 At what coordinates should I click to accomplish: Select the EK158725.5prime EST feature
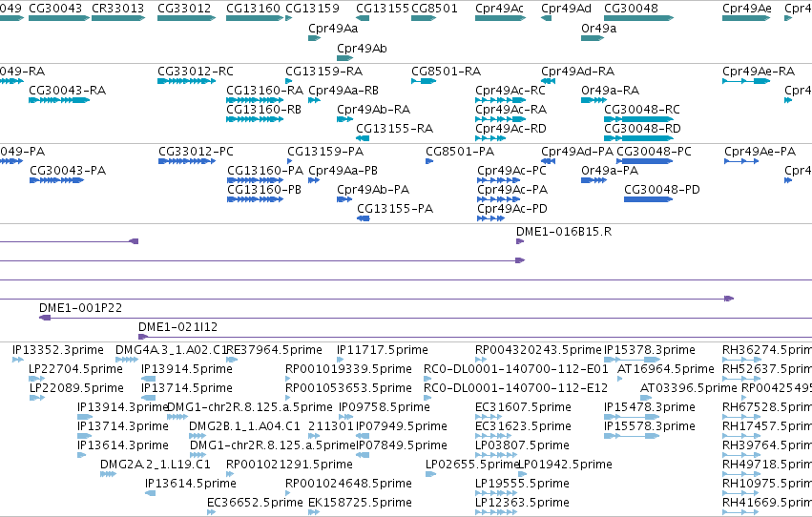click(x=314, y=512)
